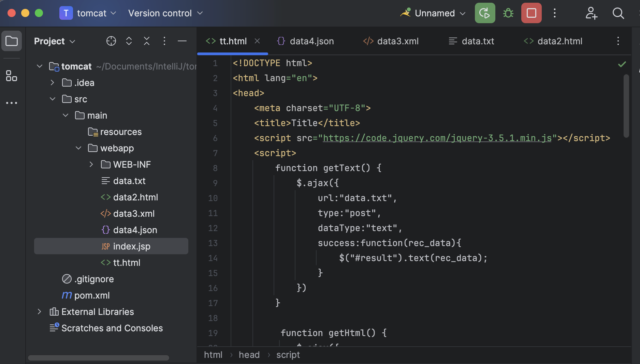Click Select Opened File crosshair icon
Viewport: 640px width, 364px height.
[x=111, y=41]
